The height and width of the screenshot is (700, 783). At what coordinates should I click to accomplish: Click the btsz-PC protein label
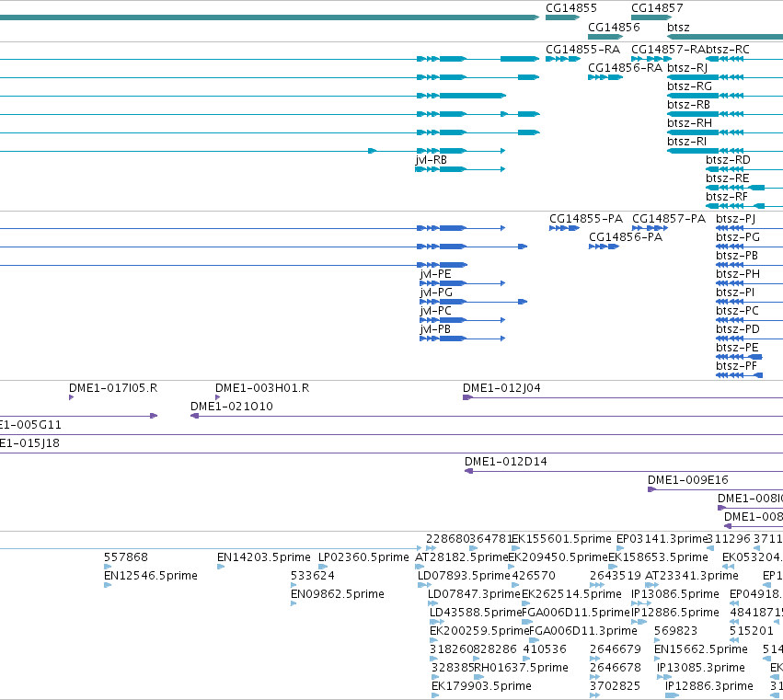point(738,311)
